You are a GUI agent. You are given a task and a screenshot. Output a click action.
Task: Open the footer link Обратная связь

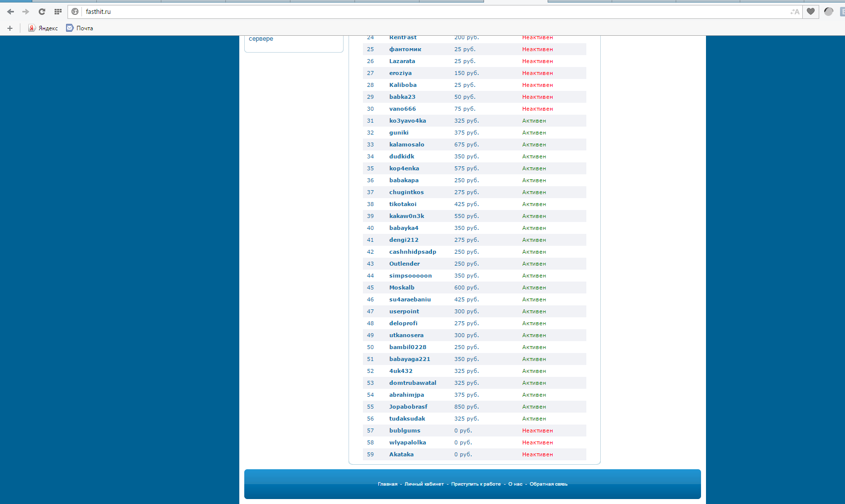(548, 484)
